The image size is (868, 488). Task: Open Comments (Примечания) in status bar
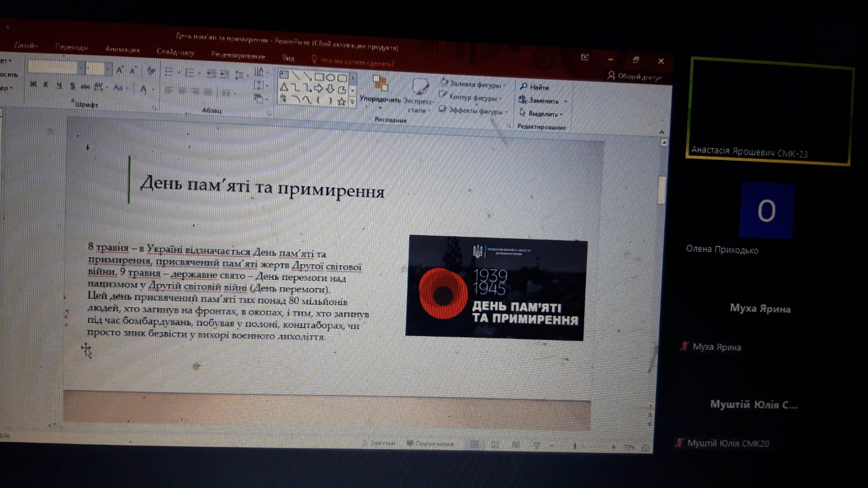coord(430,444)
